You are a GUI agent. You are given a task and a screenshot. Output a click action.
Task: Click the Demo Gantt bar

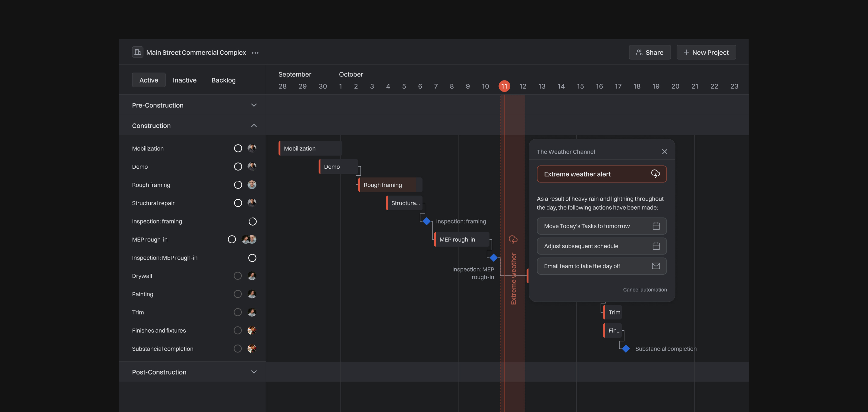pyautogui.click(x=338, y=167)
